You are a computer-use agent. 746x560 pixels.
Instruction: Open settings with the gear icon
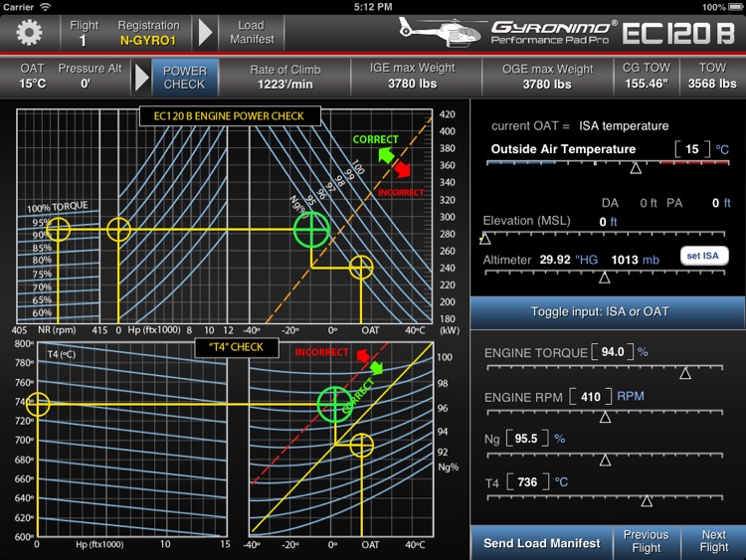click(29, 33)
